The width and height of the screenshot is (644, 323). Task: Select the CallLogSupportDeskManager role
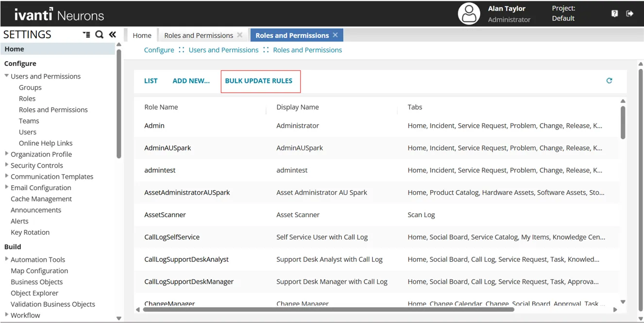coord(189,282)
